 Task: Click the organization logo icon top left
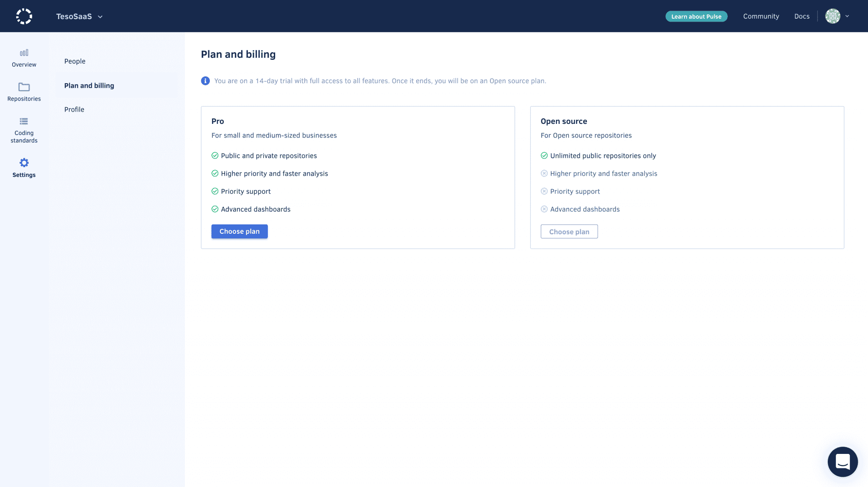tap(24, 16)
